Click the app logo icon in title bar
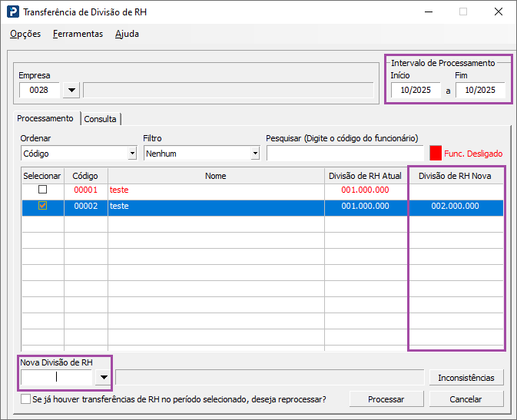 (x=13, y=12)
